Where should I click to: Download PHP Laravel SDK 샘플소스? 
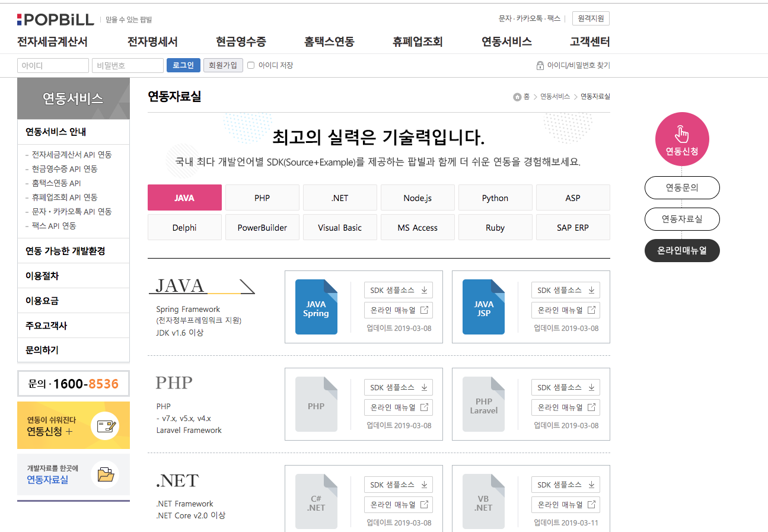click(566, 387)
